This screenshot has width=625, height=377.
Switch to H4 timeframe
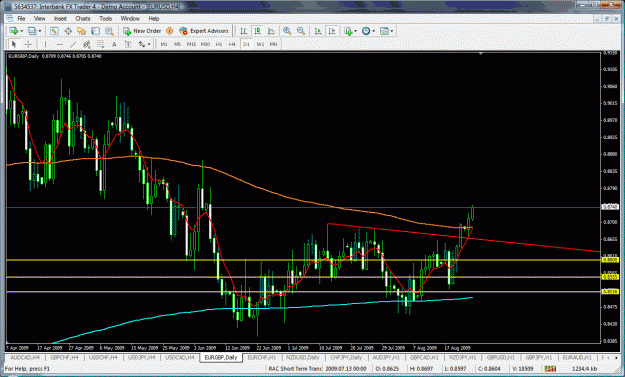pos(232,44)
